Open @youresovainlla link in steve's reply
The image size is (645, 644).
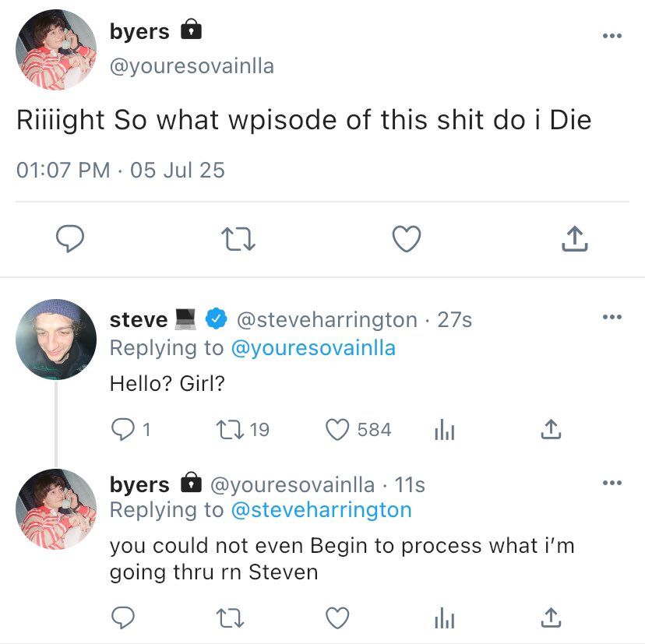[313, 347]
